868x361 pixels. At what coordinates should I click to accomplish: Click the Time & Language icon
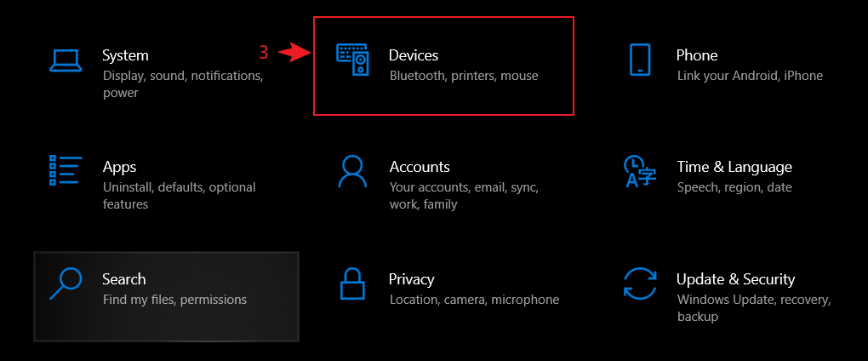640,171
